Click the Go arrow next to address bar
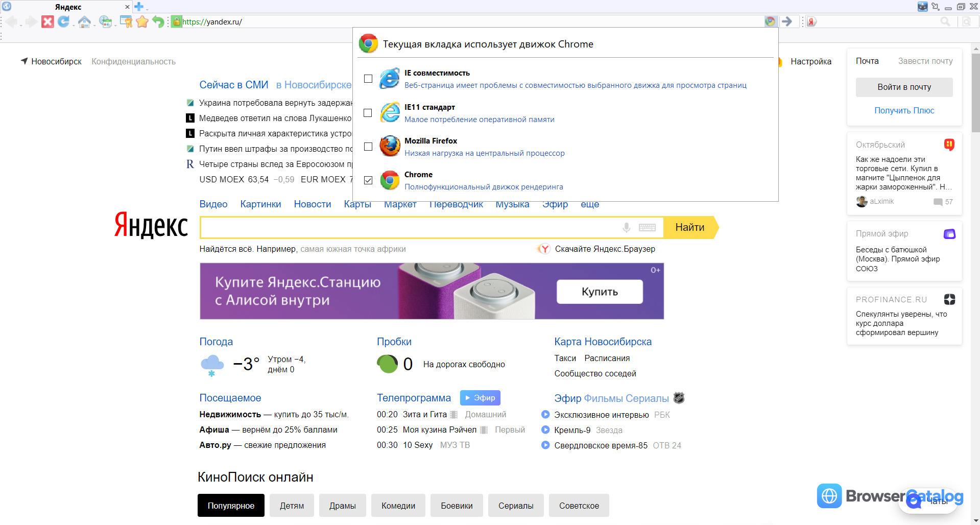Viewport: 980px width, 525px height. (787, 21)
